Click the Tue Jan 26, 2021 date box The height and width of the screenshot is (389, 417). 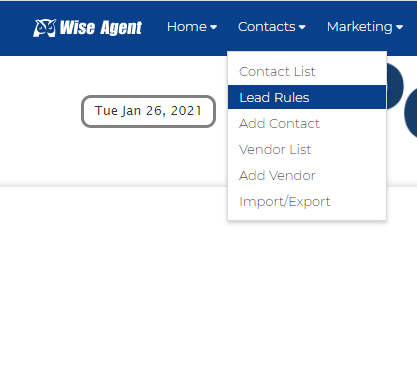(x=148, y=111)
